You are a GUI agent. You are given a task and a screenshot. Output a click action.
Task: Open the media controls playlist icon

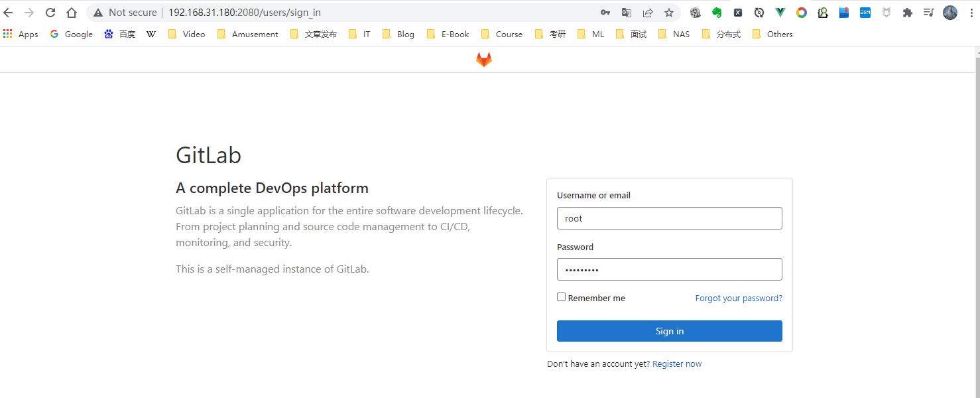click(929, 13)
